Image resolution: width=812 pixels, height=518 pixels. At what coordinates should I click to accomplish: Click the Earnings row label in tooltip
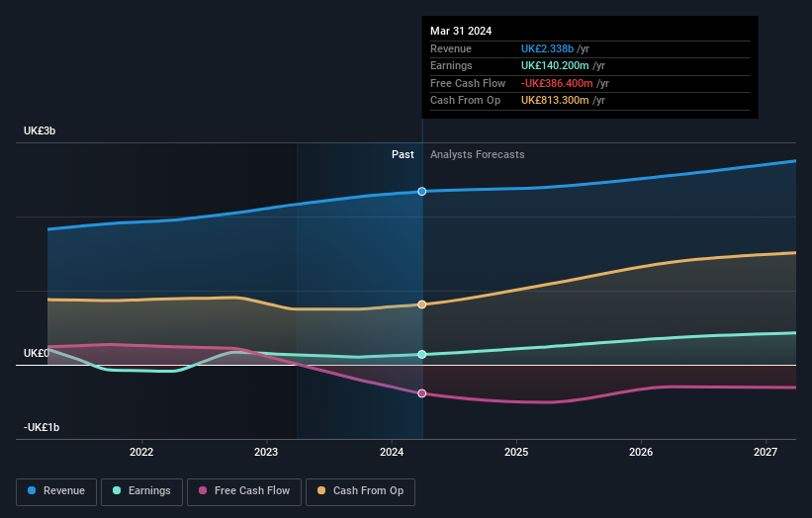pyautogui.click(x=452, y=65)
